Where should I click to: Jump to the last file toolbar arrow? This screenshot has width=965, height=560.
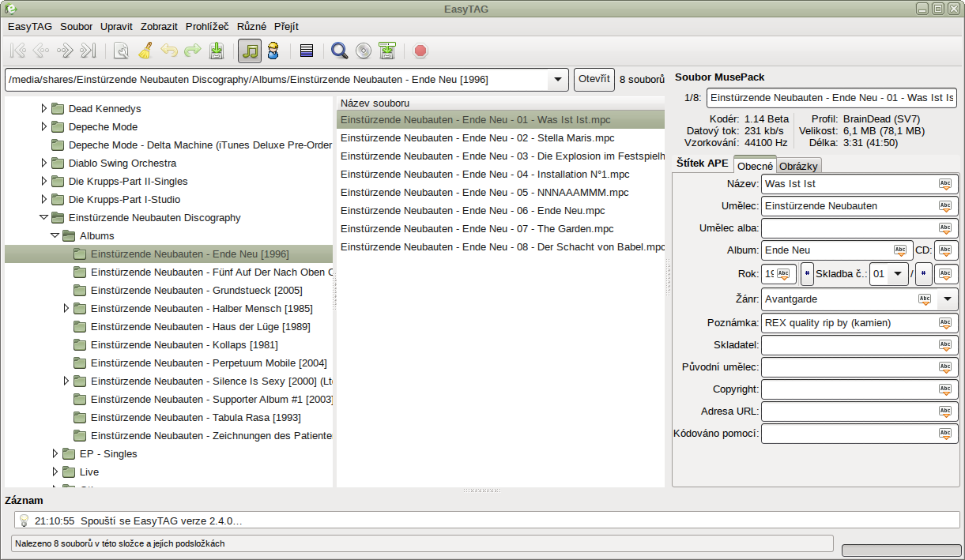coord(88,51)
